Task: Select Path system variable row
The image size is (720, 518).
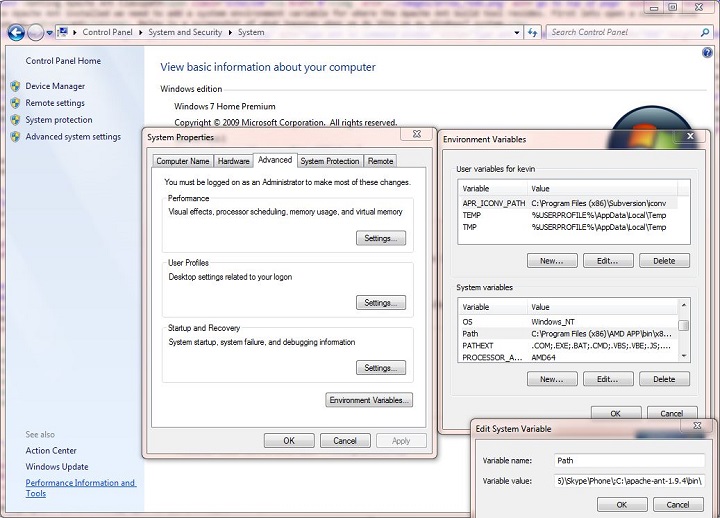Action: pyautogui.click(x=568, y=333)
